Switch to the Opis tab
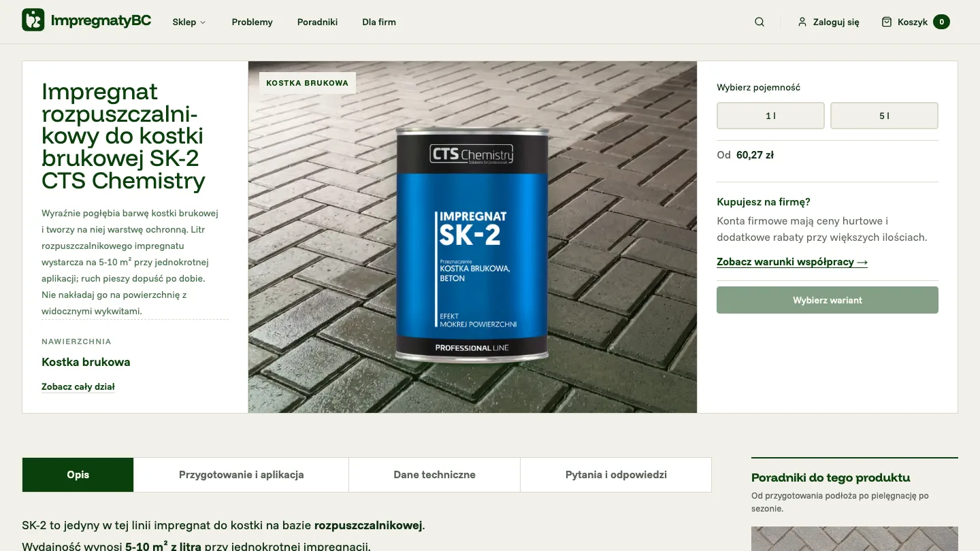980x551 pixels. (78, 475)
